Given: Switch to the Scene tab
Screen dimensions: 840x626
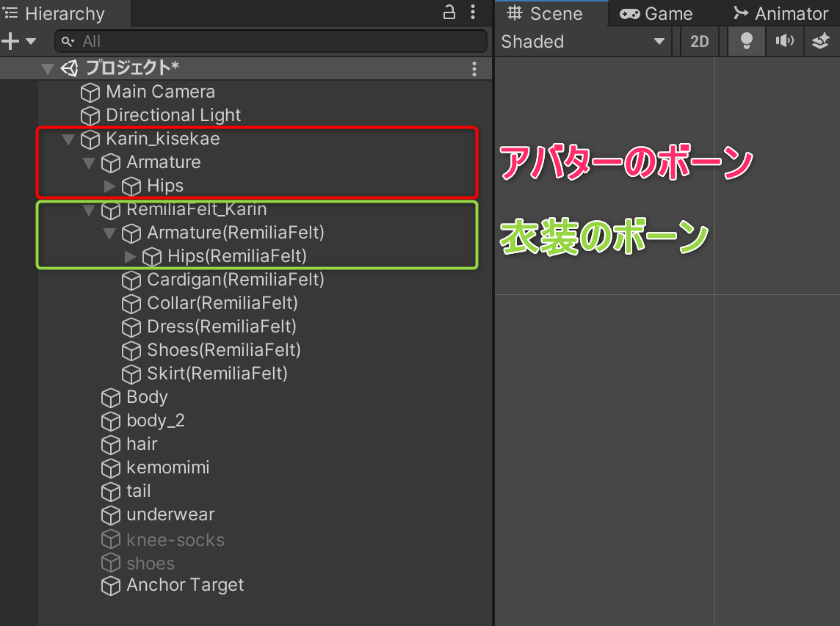Looking at the screenshot, I should [x=552, y=13].
